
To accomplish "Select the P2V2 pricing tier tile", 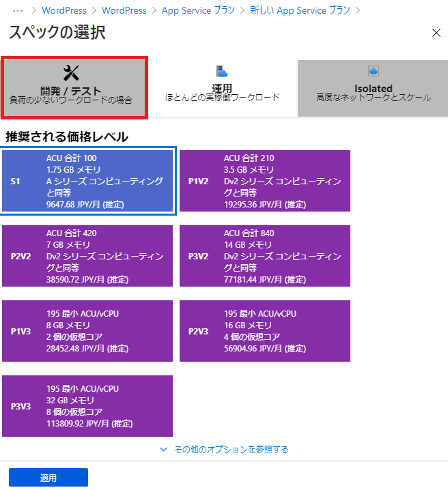I will point(87,257).
